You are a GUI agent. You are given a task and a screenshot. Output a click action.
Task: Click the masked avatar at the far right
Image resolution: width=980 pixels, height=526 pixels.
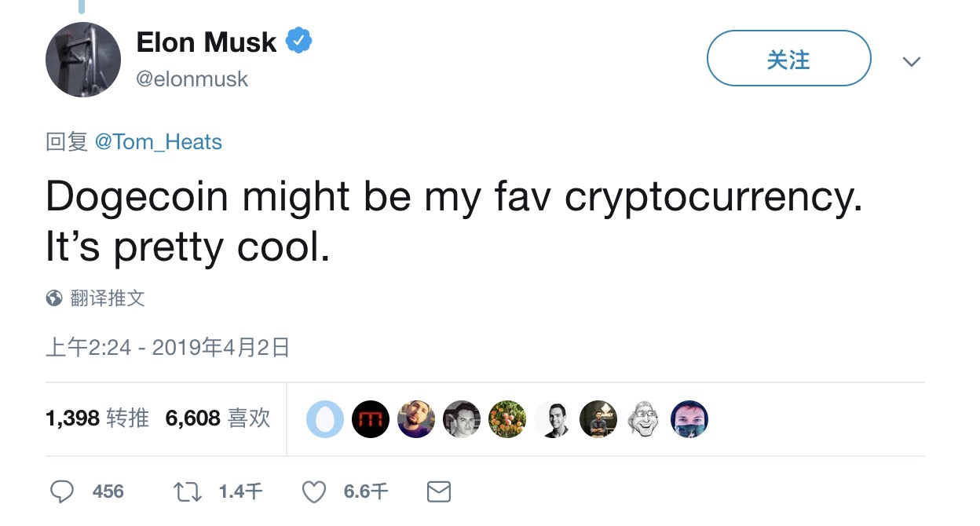pyautogui.click(x=689, y=418)
